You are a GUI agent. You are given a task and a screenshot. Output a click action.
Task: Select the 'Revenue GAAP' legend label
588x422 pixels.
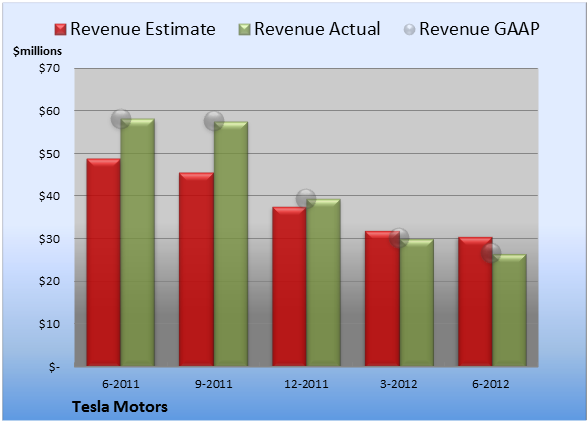[x=480, y=29]
